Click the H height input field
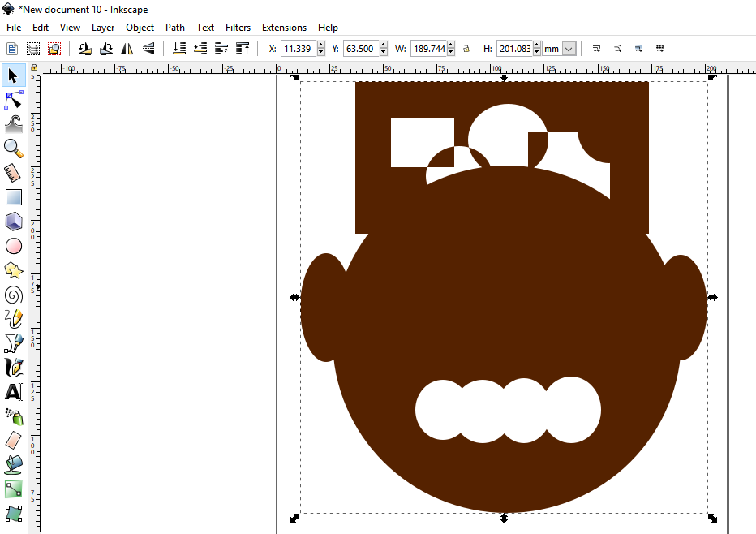This screenshot has height=534, width=756. [x=514, y=49]
